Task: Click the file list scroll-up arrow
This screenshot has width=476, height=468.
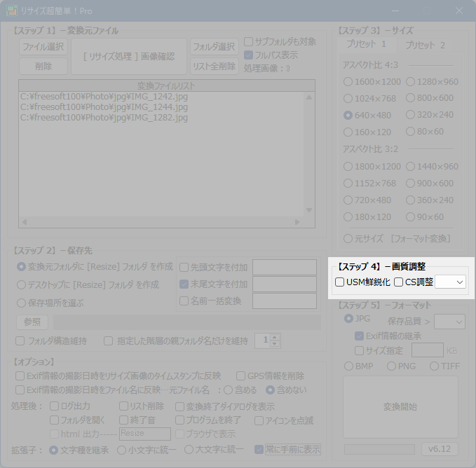Action: (309, 97)
